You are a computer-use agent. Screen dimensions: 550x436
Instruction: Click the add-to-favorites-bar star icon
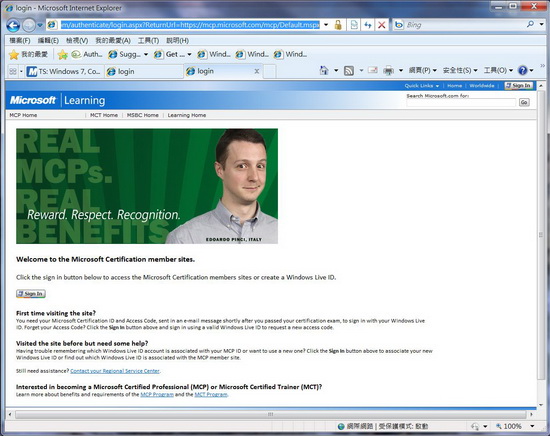point(62,54)
